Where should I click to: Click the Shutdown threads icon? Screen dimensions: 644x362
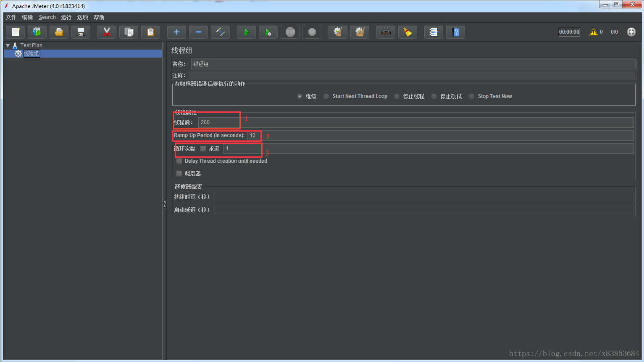[312, 32]
